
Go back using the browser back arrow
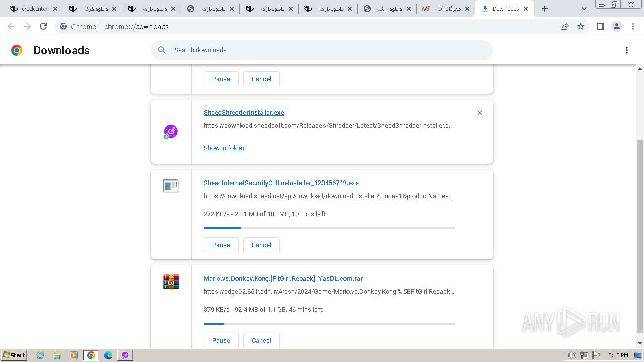point(11,26)
